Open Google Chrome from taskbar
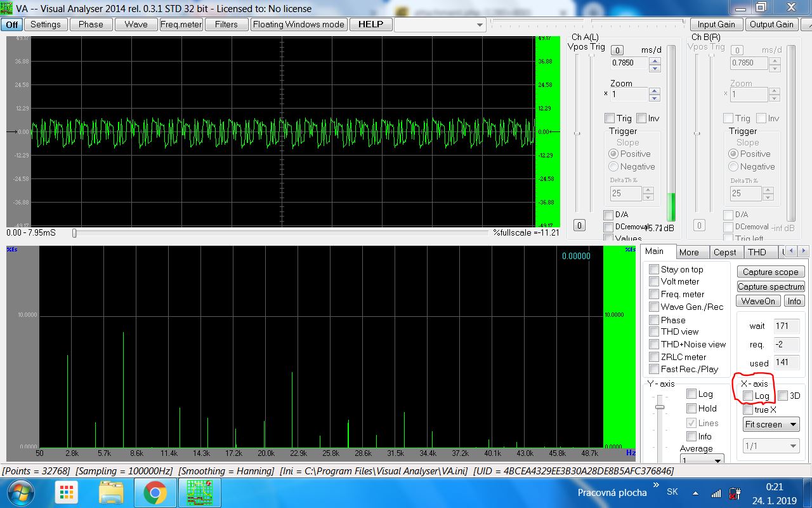 click(x=155, y=492)
